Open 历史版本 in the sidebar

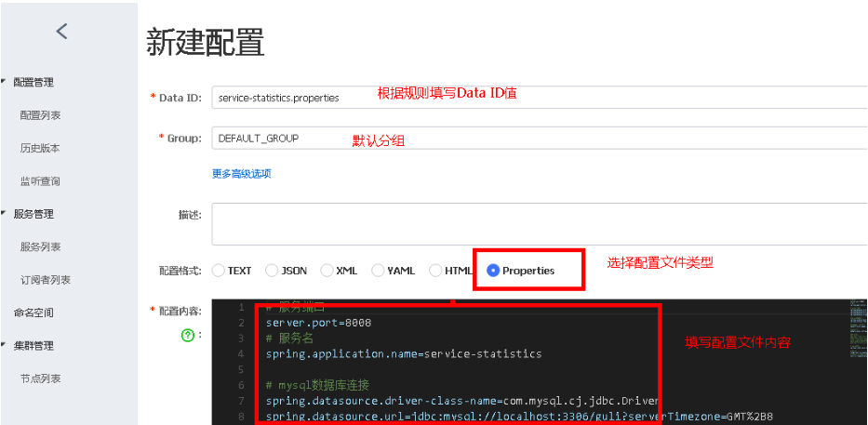point(40,148)
